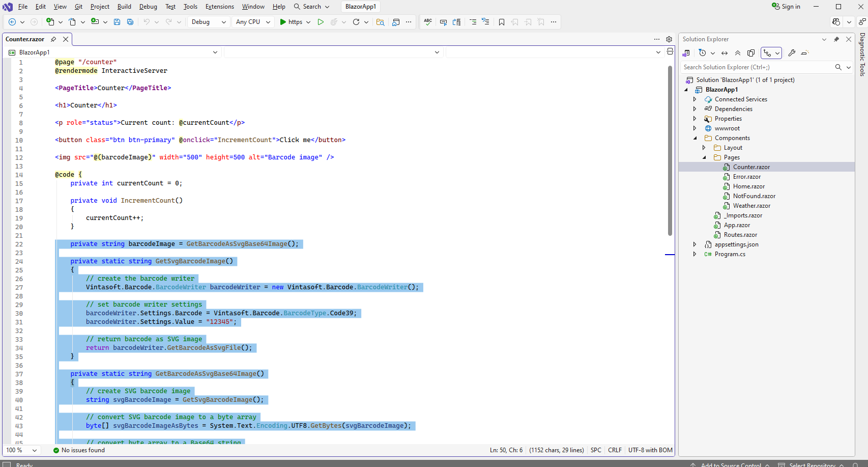
Task: Open the editor settings gear icon
Action: coord(669,39)
